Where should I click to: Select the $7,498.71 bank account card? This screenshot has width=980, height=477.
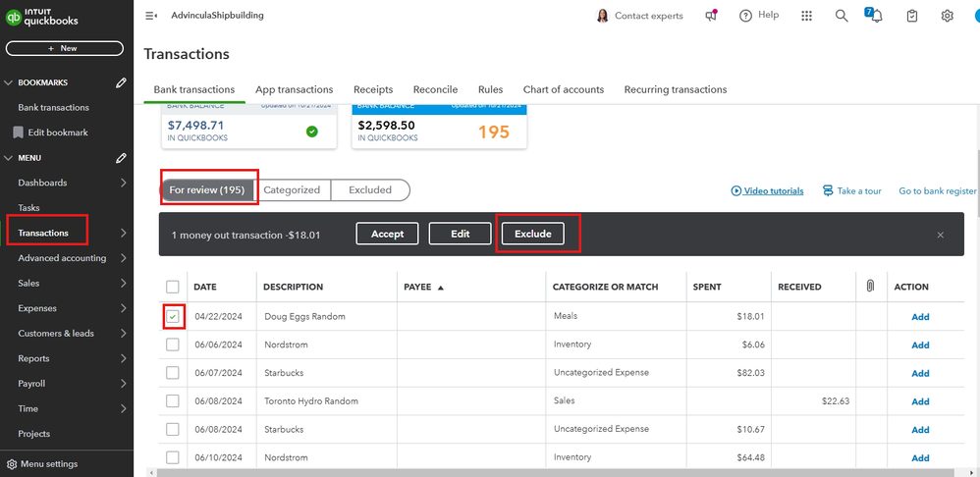(248, 127)
